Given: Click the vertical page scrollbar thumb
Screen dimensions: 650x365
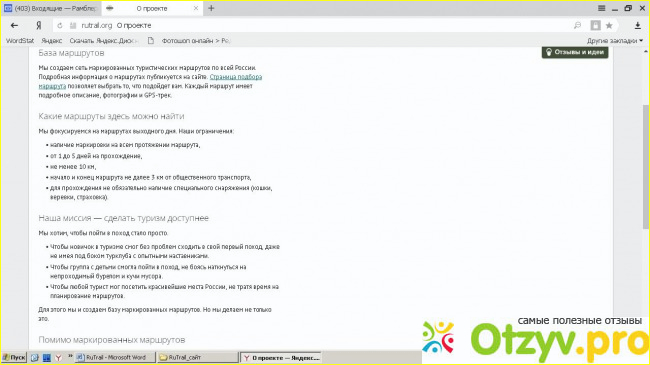Looking at the screenshot, I should pyautogui.click(x=645, y=166).
